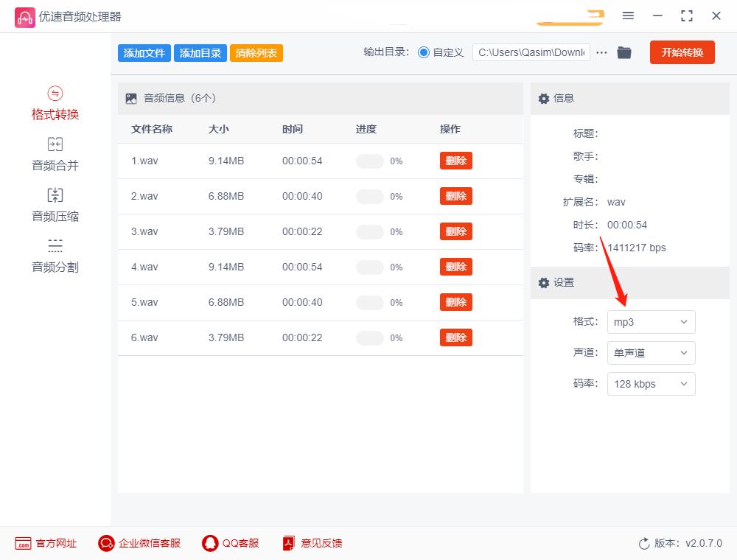Open the hamburger menu in title bar

click(x=629, y=15)
